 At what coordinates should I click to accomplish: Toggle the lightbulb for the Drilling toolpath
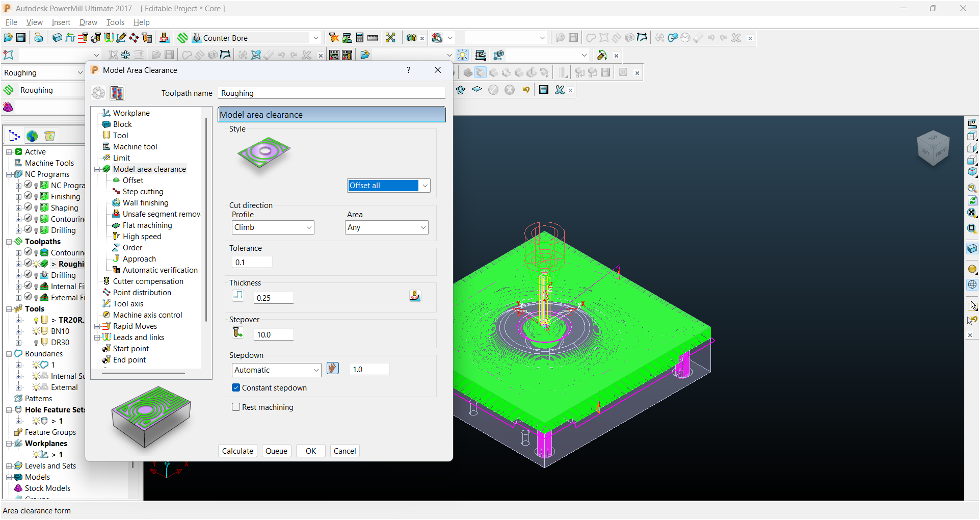click(x=36, y=276)
